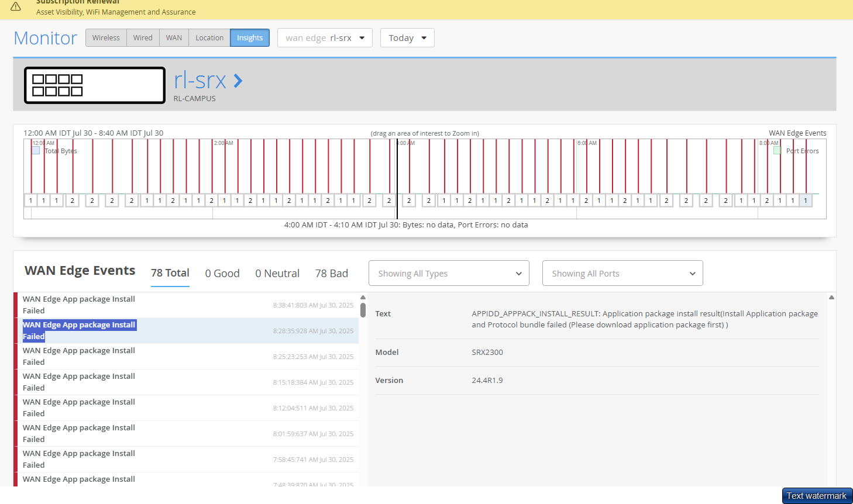Viewport: 853px width, 504px height.
Task: Show the 78 Total events filter
Action: point(170,273)
